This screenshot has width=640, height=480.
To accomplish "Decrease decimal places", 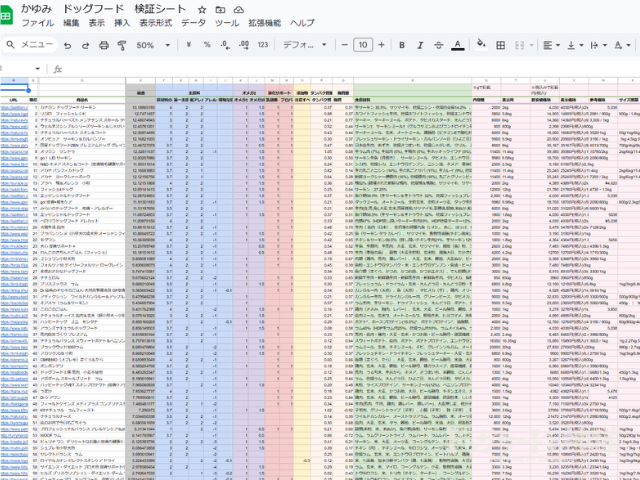I will (225, 45).
